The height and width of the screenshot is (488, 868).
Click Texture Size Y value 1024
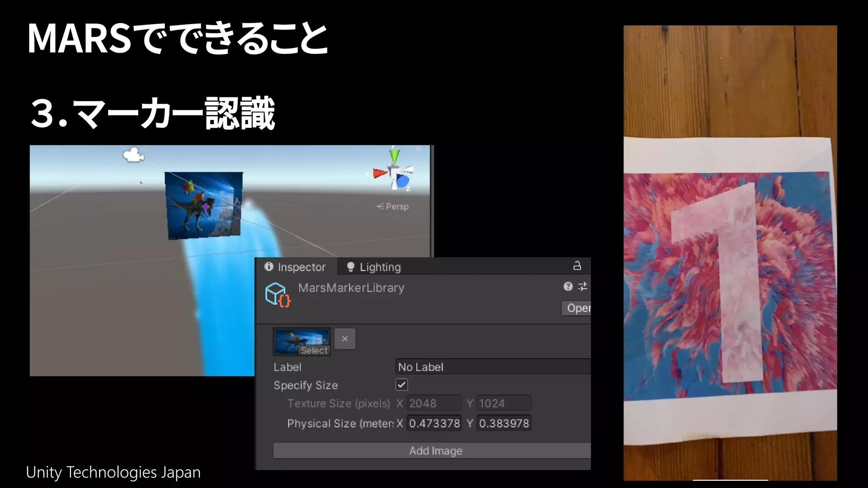(504, 403)
